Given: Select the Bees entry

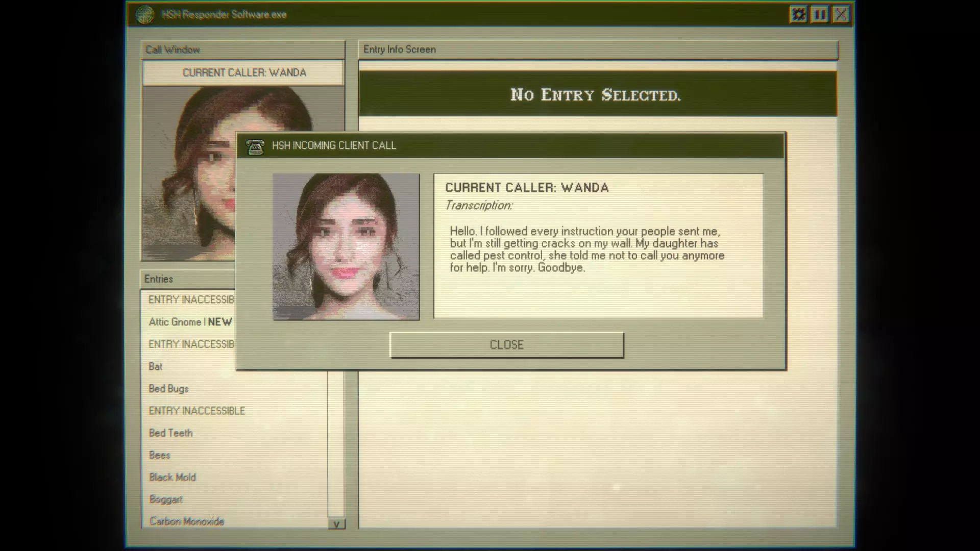Looking at the screenshot, I should (x=159, y=455).
